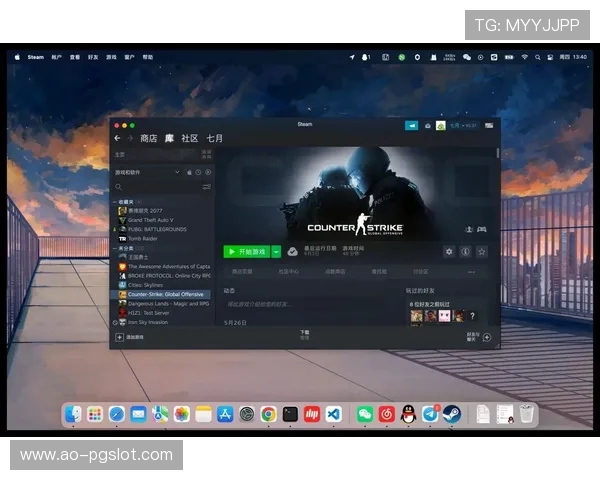600x480 pixels.
Task: Open the library filter options icon
Action: tap(207, 186)
